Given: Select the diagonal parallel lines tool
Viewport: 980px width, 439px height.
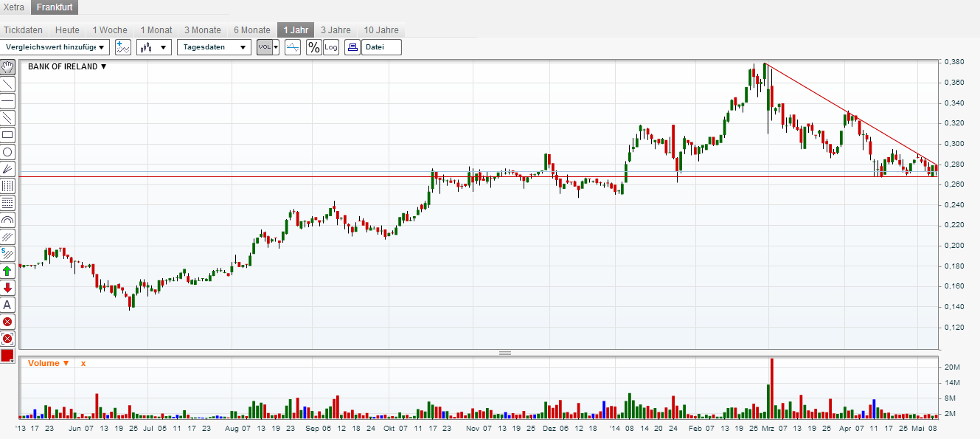Looking at the screenshot, I should pos(7,237).
